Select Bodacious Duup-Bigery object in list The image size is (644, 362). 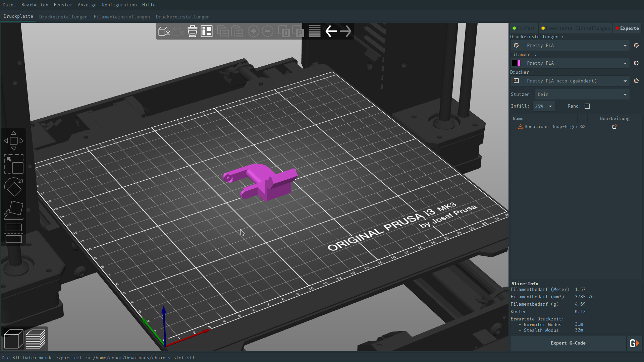551,126
